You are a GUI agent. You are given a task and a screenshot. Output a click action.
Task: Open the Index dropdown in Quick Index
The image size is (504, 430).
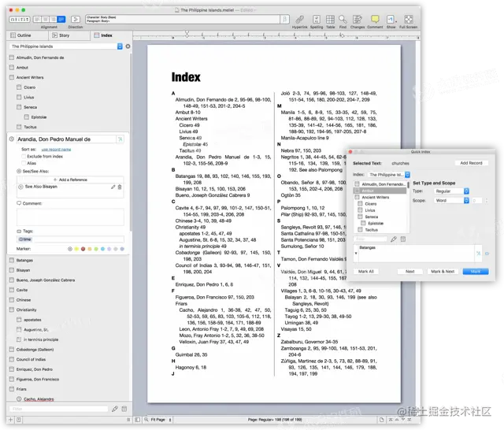tap(389, 175)
